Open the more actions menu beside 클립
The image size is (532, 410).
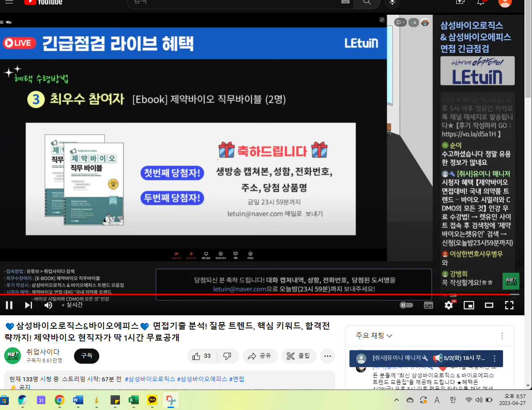(x=328, y=356)
